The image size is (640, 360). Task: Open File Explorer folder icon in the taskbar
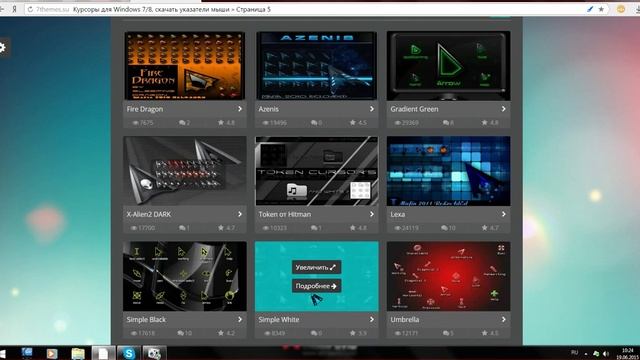[78, 353]
